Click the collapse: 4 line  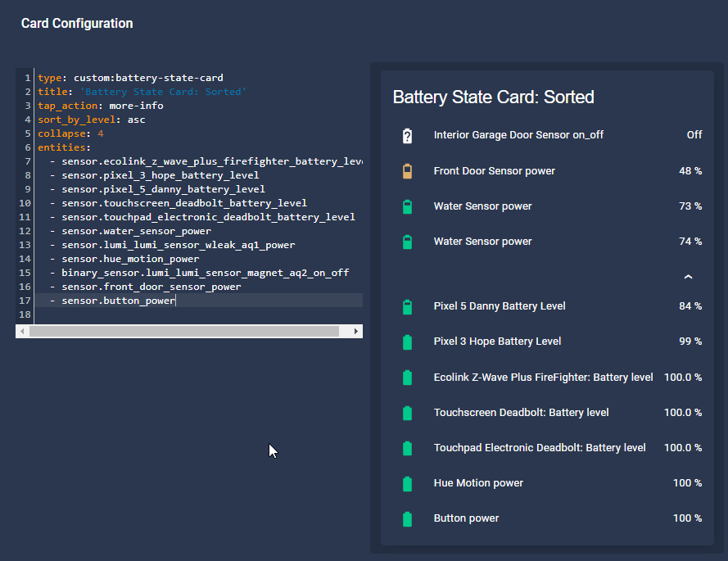pyautogui.click(x=70, y=133)
